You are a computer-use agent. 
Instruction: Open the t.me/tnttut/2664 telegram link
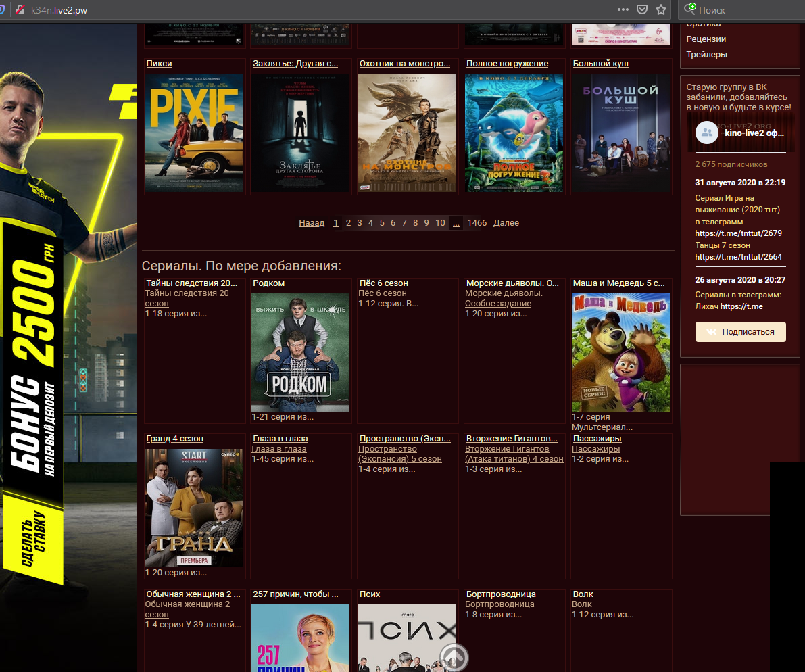(738, 257)
